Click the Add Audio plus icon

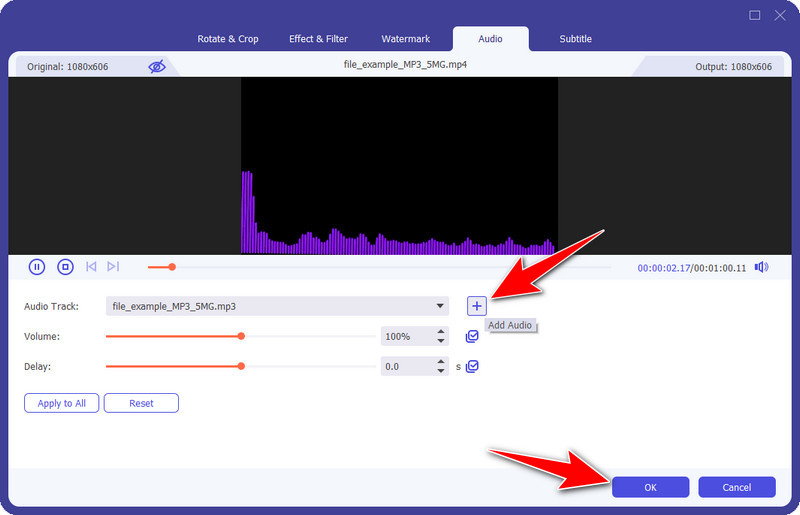pos(477,306)
